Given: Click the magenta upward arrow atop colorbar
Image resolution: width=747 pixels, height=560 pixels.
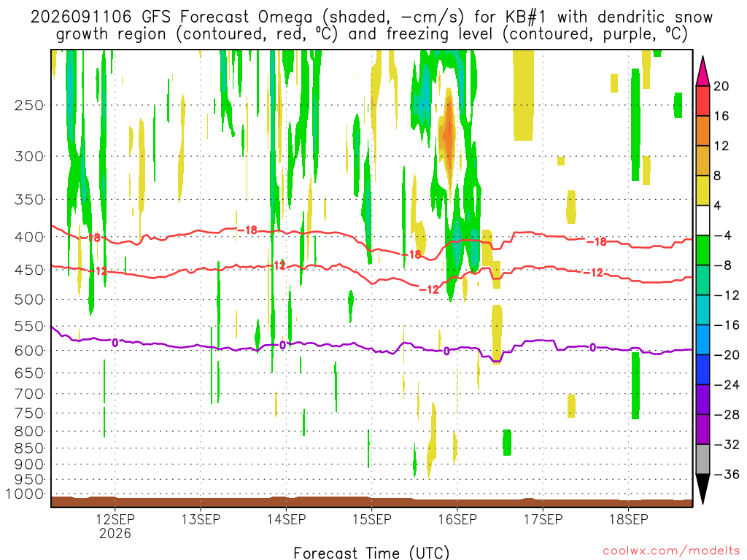Looking at the screenshot, I should (703, 71).
